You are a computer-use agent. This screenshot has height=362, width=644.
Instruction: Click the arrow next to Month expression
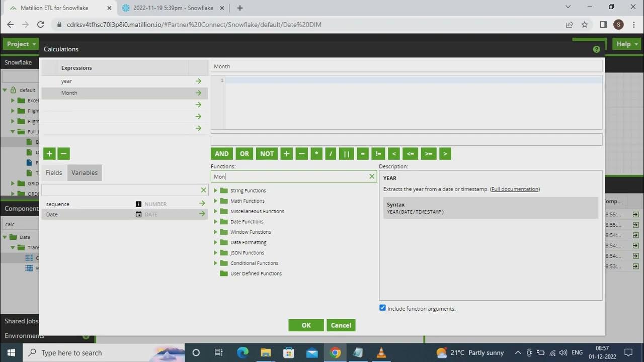[198, 93]
